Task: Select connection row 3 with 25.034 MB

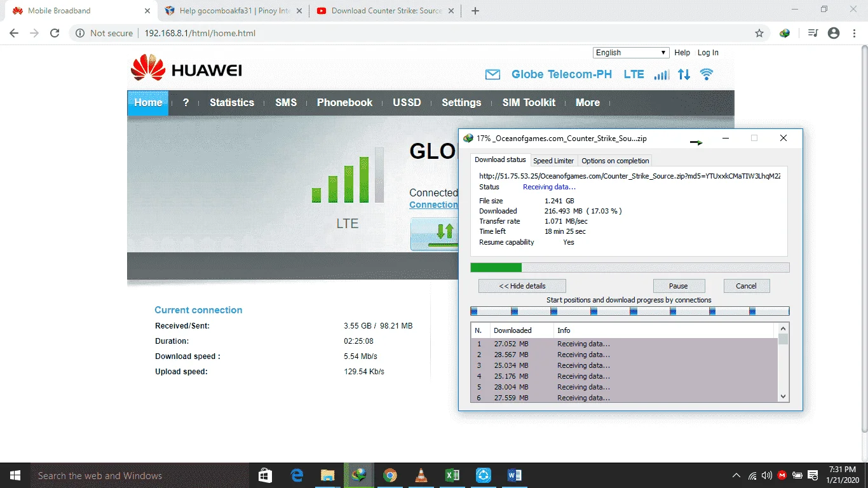Action: click(625, 365)
